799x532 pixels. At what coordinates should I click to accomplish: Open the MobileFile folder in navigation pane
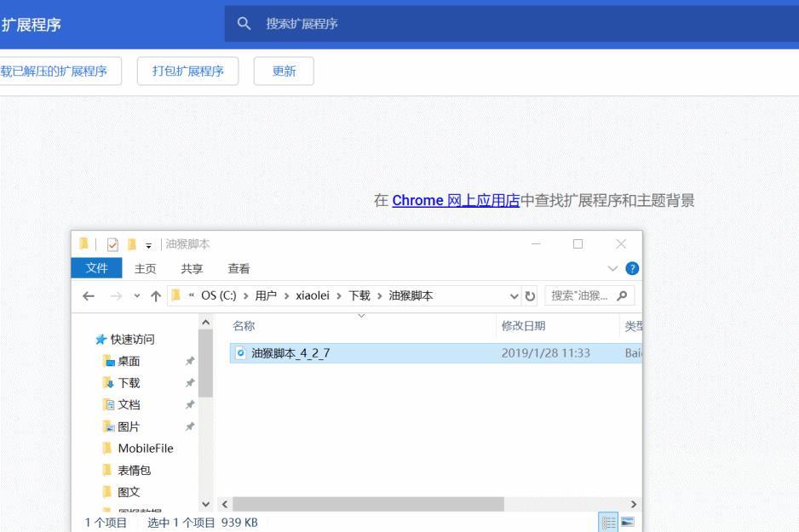(x=146, y=448)
